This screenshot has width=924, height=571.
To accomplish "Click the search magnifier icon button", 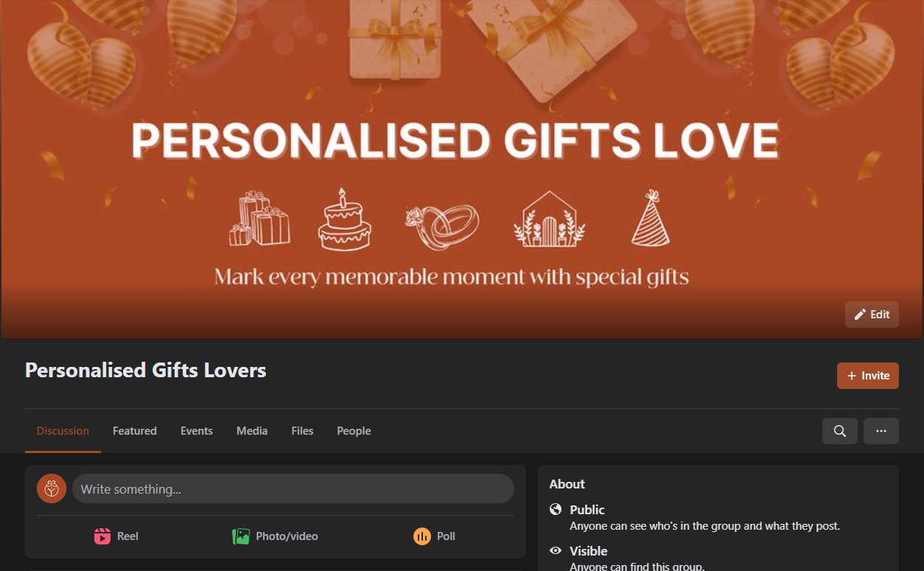I will (x=839, y=431).
